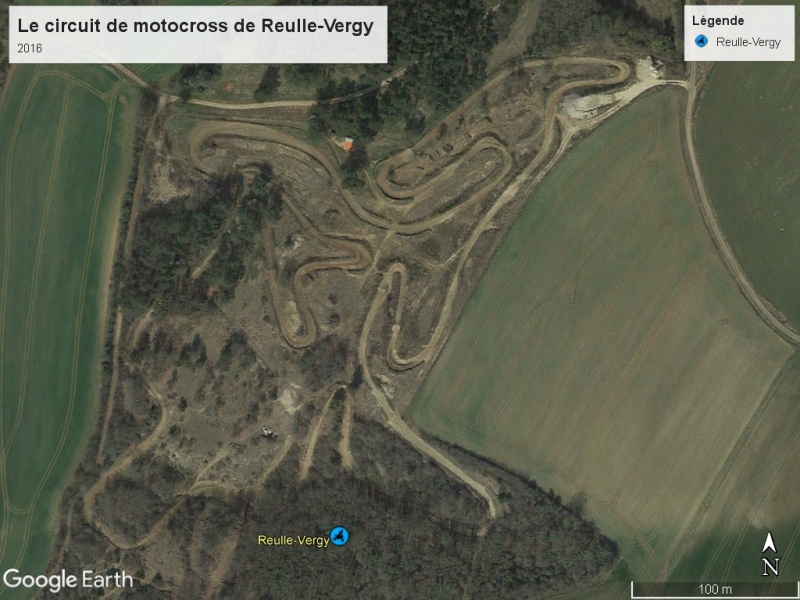
Task: Click the letter N below the north arrow
Action: [770, 567]
